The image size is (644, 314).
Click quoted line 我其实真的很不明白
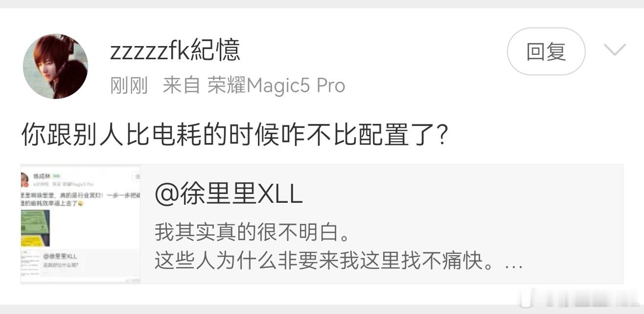pos(253,233)
